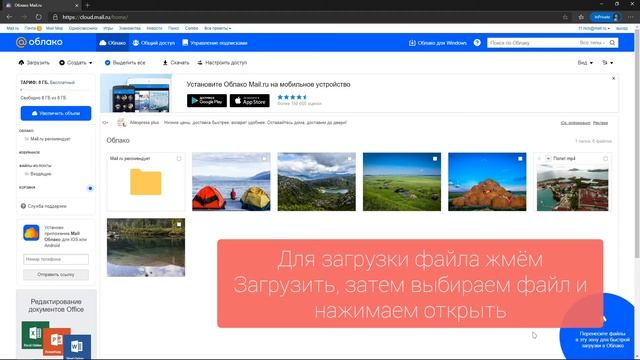
Task: Click the Google Play badge
Action: [x=207, y=100]
